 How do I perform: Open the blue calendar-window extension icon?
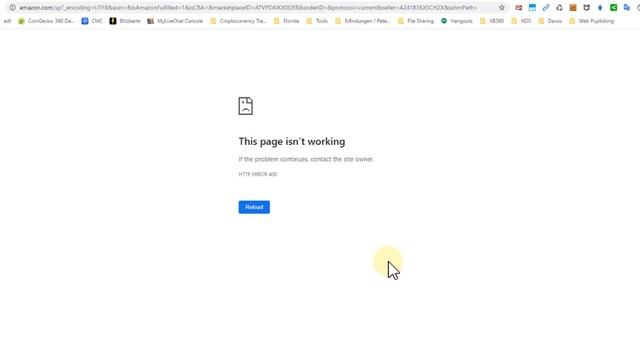532,8
